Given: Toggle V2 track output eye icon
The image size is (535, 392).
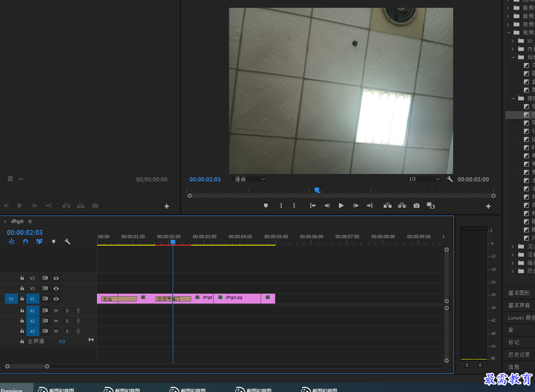Looking at the screenshot, I should pos(56,289).
